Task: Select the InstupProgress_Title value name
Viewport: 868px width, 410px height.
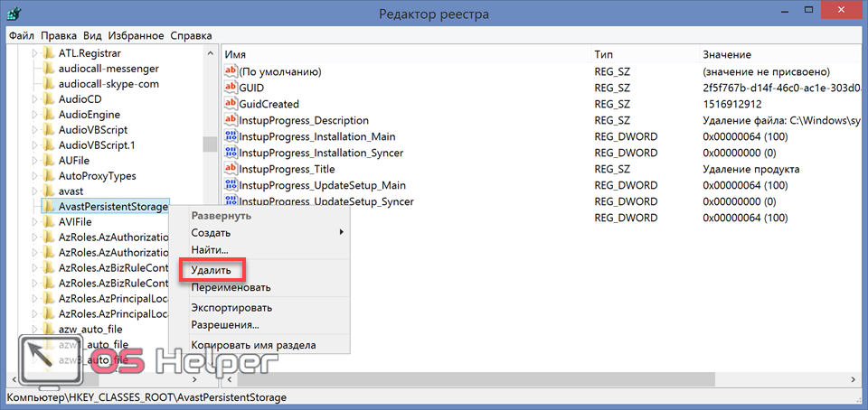Action: pos(287,169)
